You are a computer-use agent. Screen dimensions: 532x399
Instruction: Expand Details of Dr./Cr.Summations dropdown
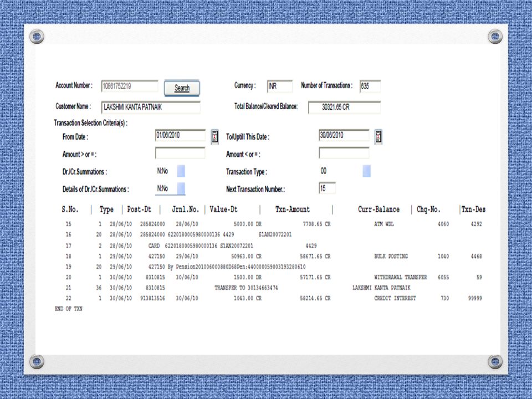(181, 188)
